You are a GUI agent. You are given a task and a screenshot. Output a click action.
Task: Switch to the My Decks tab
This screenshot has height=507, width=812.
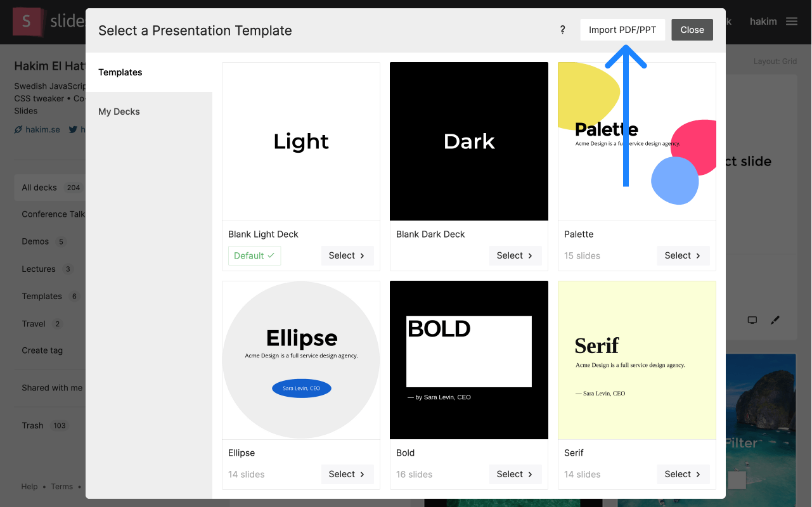point(119,111)
